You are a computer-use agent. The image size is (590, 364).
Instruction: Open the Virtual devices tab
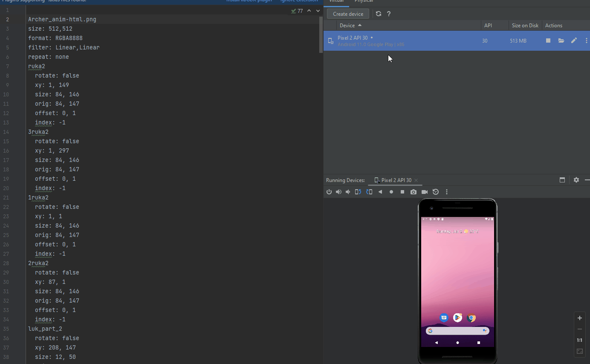coord(336,2)
